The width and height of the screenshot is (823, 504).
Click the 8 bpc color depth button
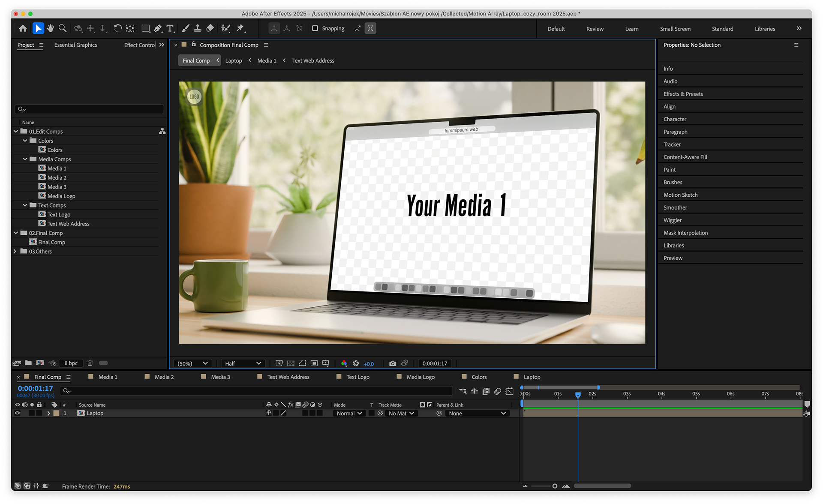(x=71, y=363)
